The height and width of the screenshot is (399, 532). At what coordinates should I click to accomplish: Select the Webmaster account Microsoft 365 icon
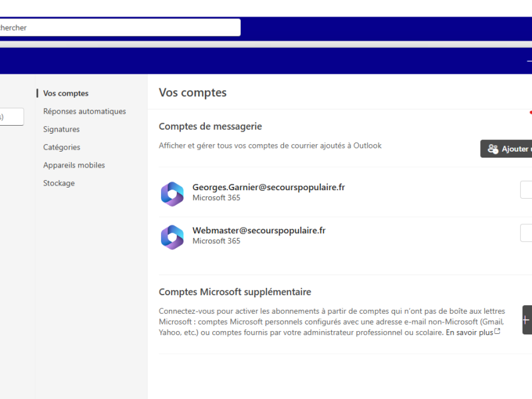click(x=172, y=237)
